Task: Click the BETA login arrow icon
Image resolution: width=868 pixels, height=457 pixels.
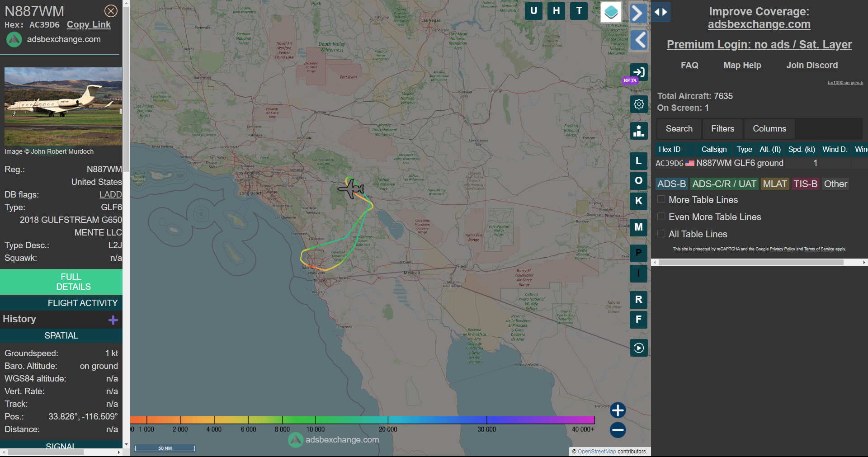Action: (639, 72)
